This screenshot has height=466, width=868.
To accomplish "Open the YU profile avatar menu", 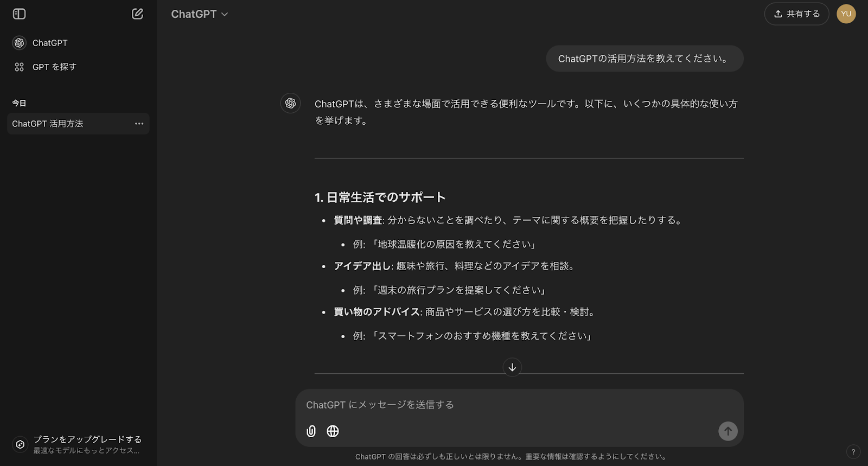I will click(x=846, y=14).
